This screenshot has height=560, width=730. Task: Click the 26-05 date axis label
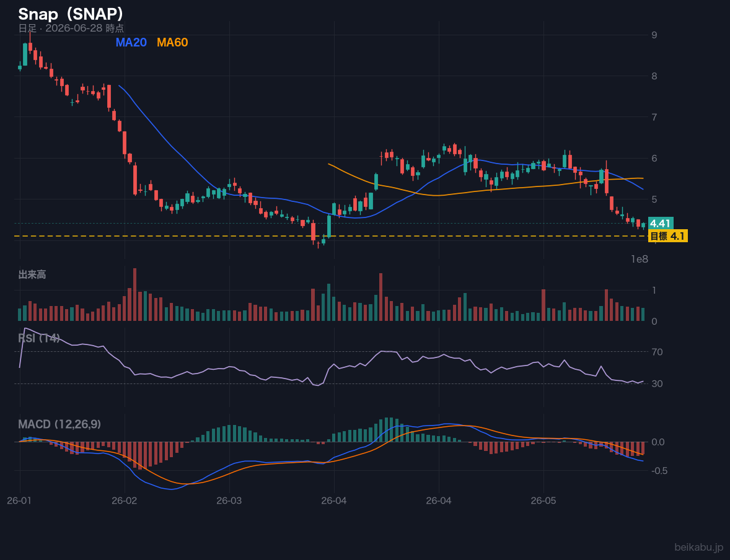[543, 501]
